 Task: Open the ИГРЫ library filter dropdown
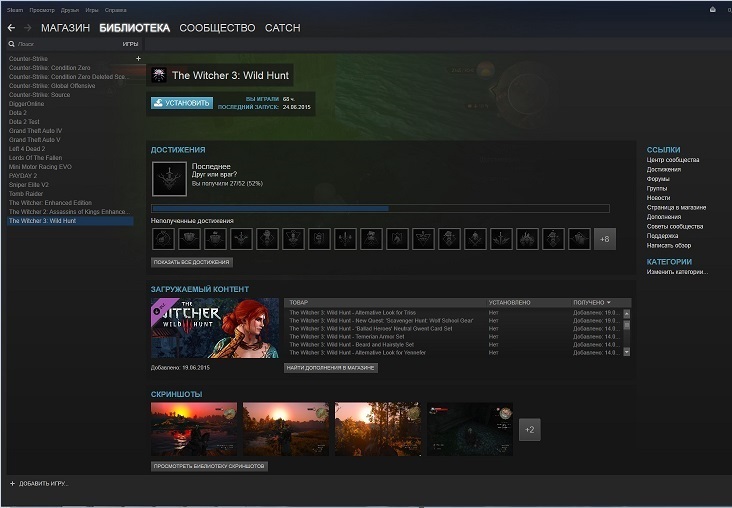point(130,44)
